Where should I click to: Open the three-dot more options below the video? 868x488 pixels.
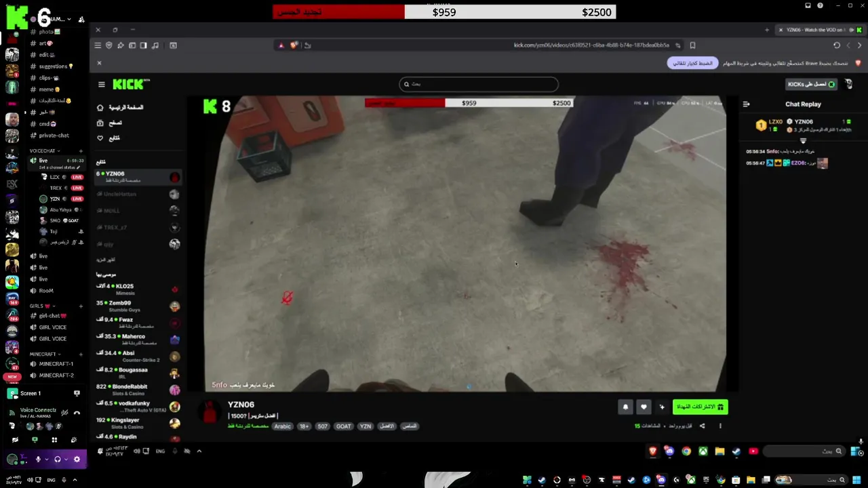click(x=720, y=426)
